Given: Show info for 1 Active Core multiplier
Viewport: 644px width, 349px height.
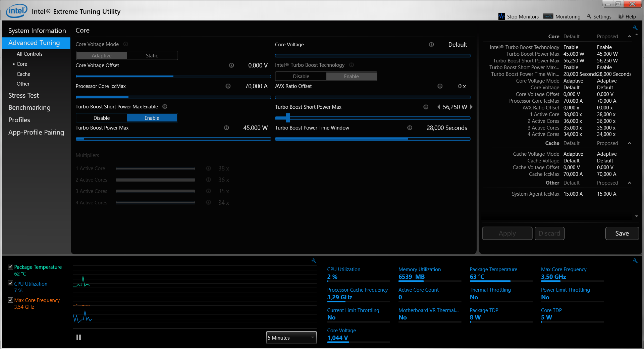Looking at the screenshot, I should 208,168.
